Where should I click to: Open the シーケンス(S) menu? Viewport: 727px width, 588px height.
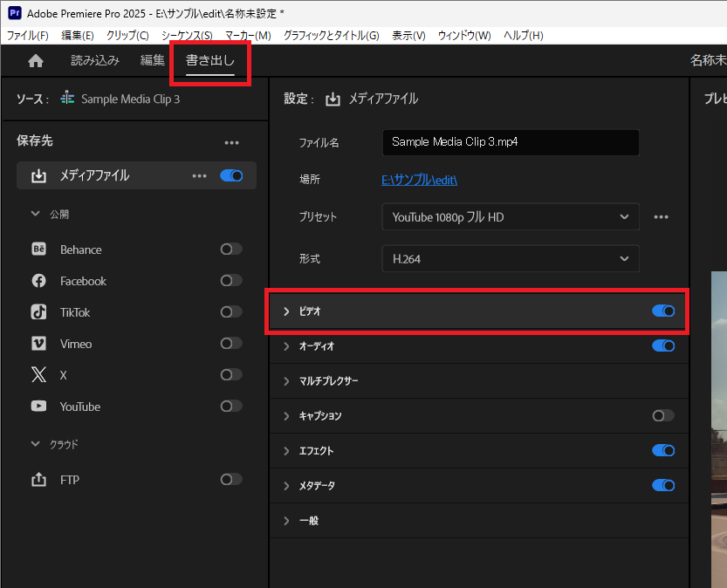click(187, 36)
